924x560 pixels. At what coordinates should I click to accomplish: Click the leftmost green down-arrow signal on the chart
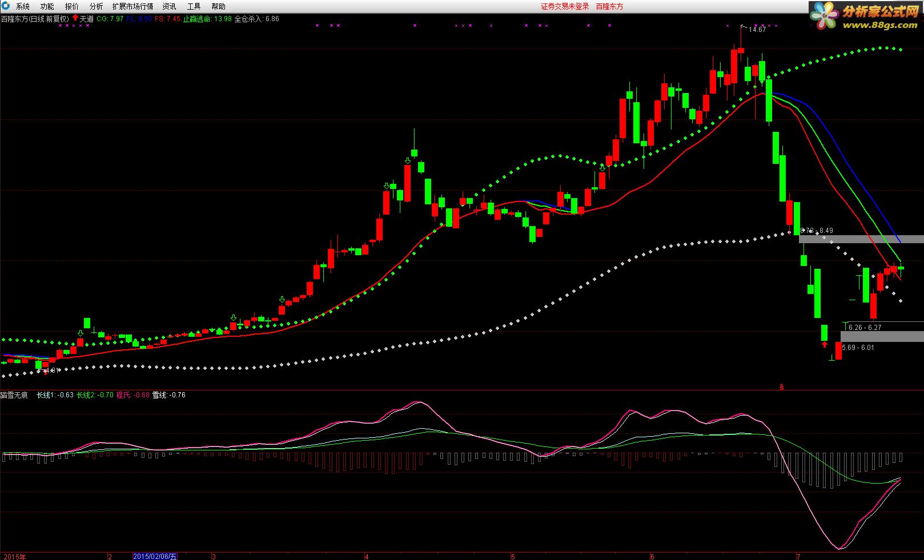[81, 333]
